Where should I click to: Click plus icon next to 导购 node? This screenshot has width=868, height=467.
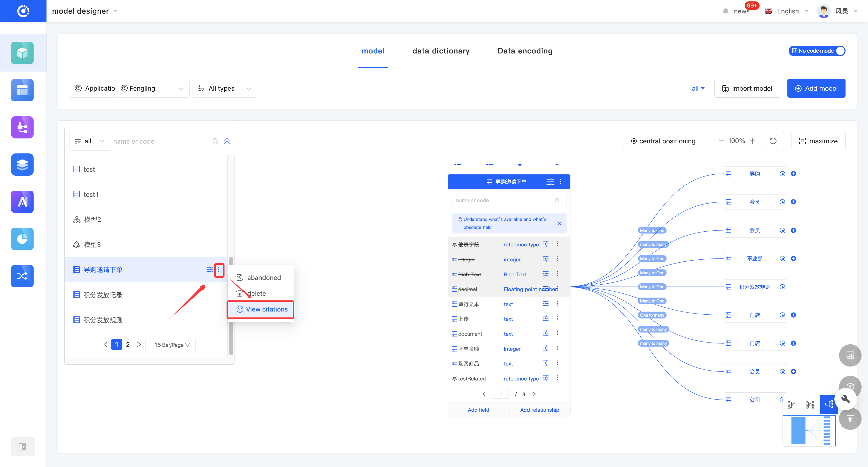tap(794, 174)
